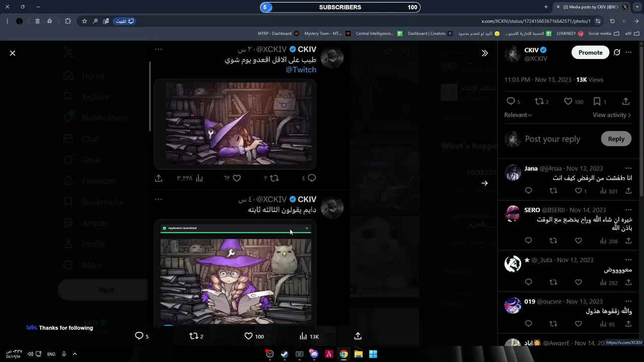The height and width of the screenshot is (362, 644).
Task: Open Grok icon beside Promote button
Action: point(617,52)
